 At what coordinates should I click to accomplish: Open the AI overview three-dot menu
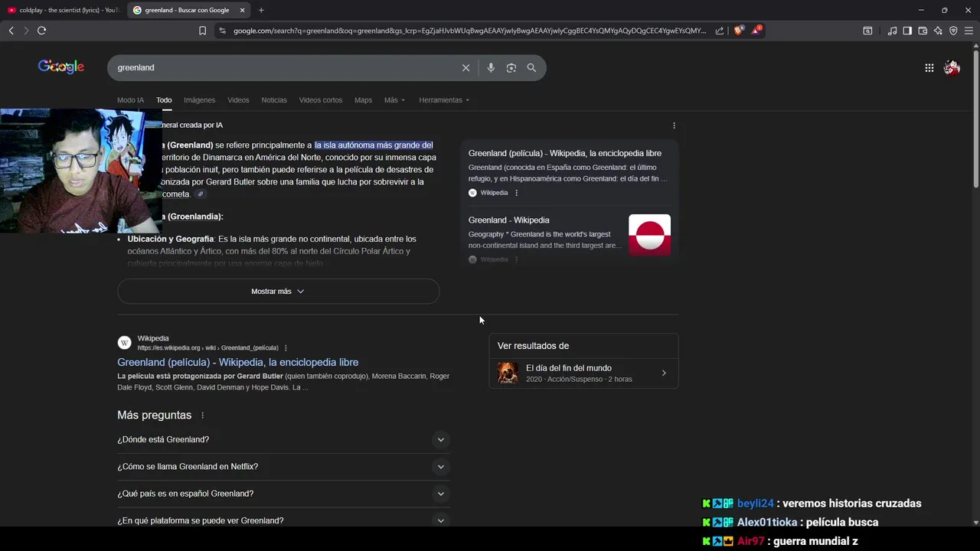coord(674,126)
